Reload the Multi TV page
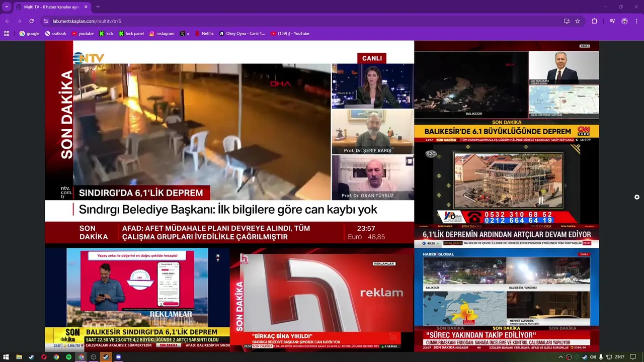644x362 pixels. click(x=31, y=21)
